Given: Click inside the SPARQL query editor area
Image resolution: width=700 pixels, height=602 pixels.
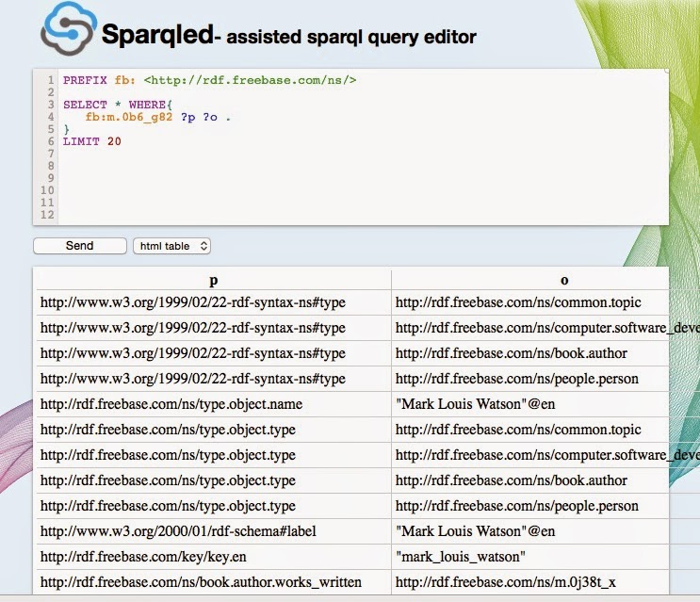Looking at the screenshot, I should pyautogui.click(x=364, y=147).
